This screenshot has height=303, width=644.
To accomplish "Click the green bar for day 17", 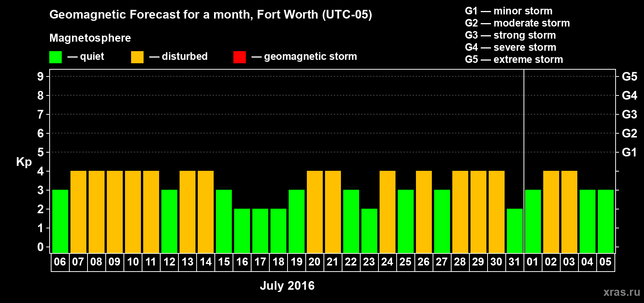I will [260, 231].
